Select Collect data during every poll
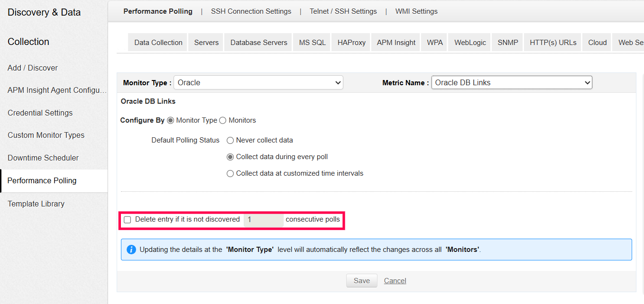Viewport: 644px width, 304px height. (x=230, y=157)
